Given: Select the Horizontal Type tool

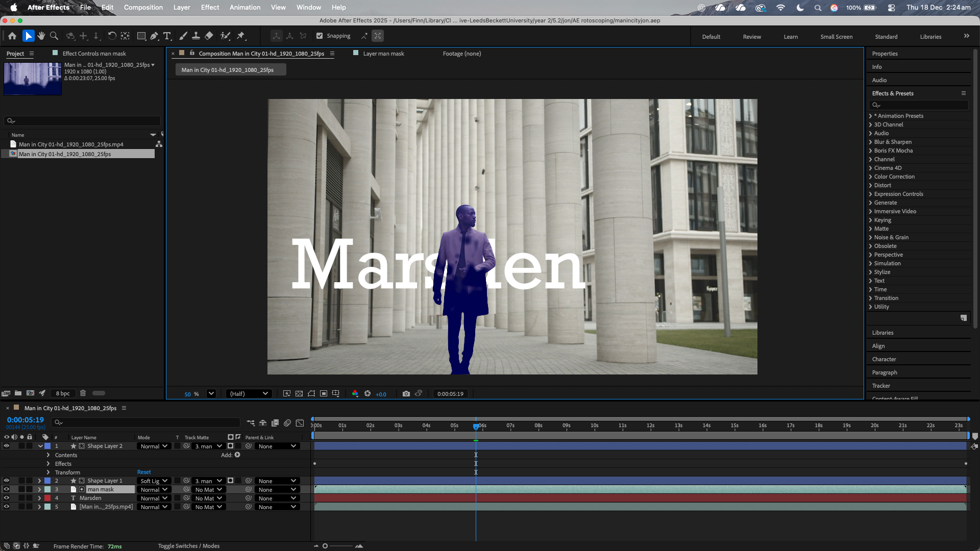Looking at the screenshot, I should (167, 36).
